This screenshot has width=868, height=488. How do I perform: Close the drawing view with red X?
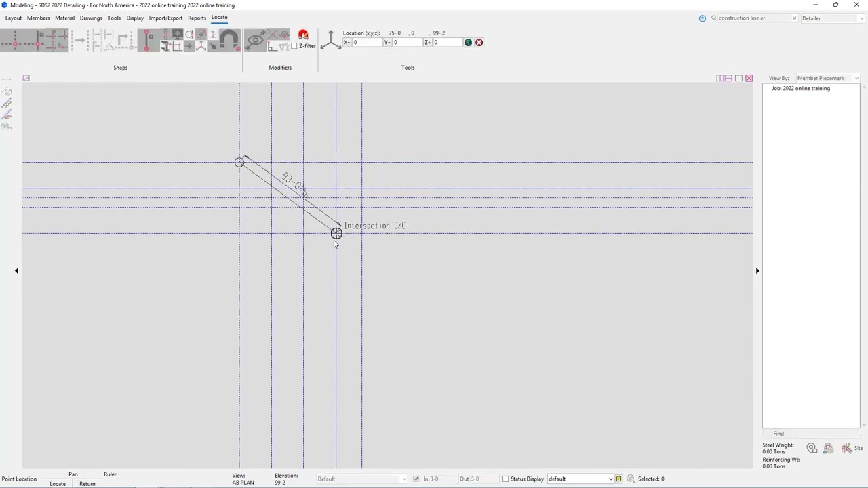point(749,78)
